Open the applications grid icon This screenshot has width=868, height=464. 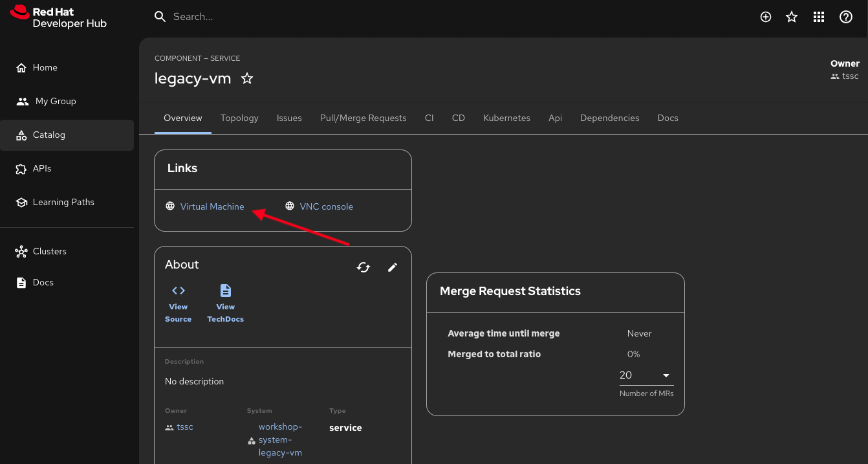coord(819,17)
